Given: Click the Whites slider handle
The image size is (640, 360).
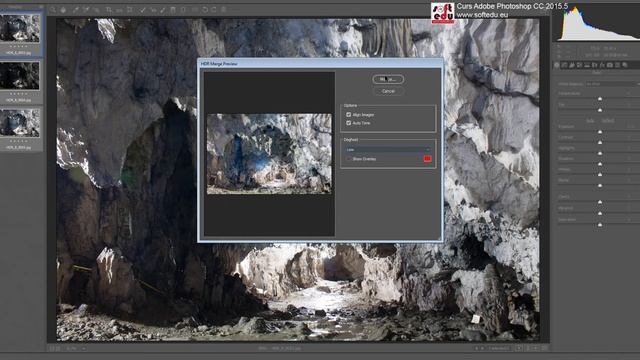Looking at the screenshot, I should coord(600,174).
